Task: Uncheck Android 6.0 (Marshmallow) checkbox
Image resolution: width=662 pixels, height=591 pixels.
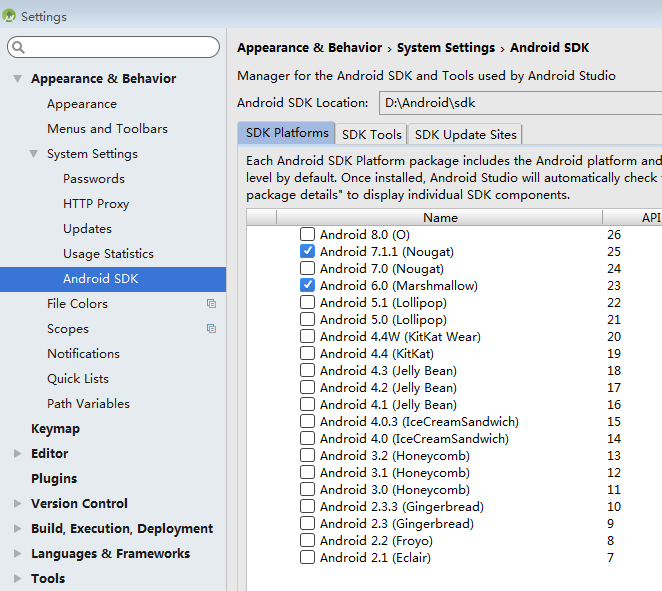Action: (307, 285)
